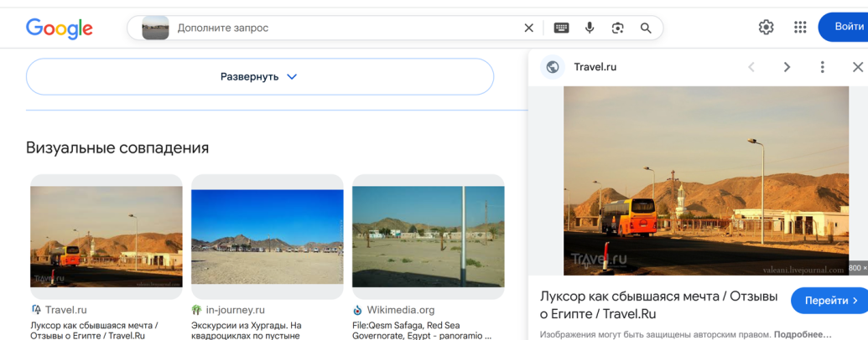This screenshot has width=868, height=340.
Task: Click the Wikimedia.org favicon
Action: click(357, 310)
